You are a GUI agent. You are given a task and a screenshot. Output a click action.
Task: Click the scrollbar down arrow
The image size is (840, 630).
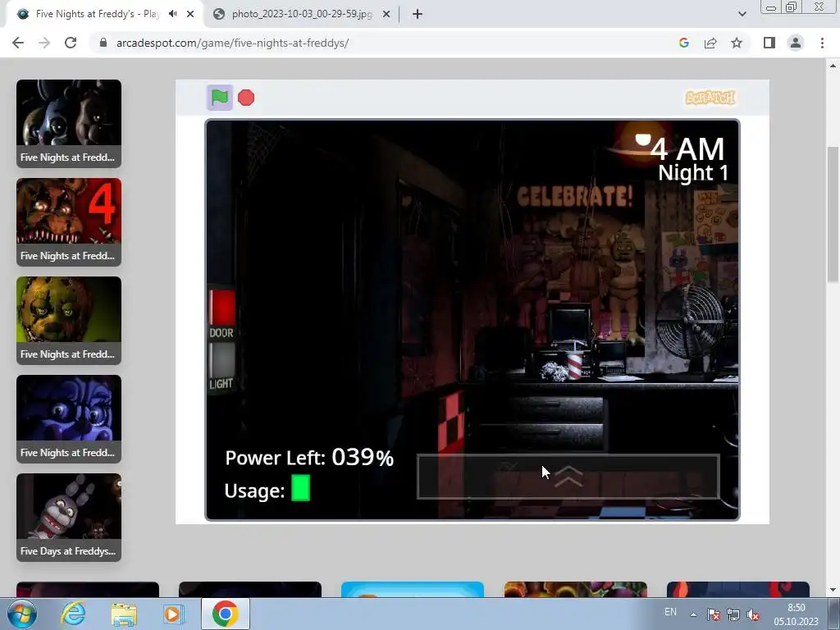click(x=833, y=589)
